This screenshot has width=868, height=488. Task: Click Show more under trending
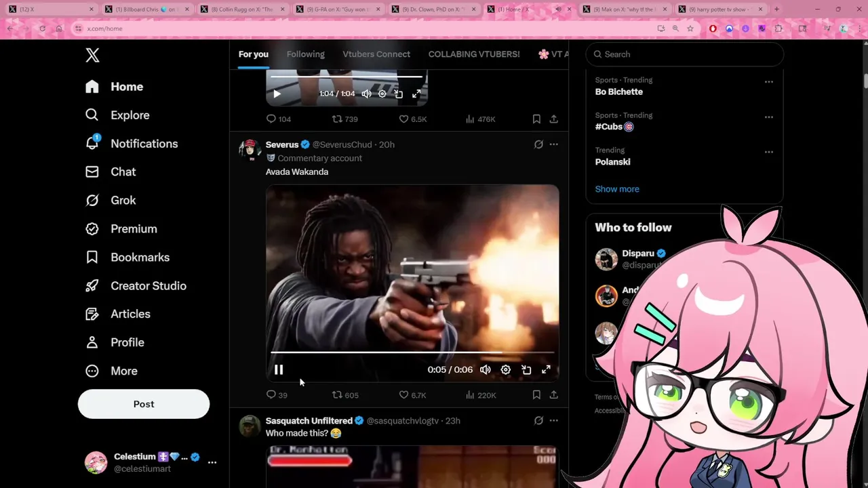(617, 189)
